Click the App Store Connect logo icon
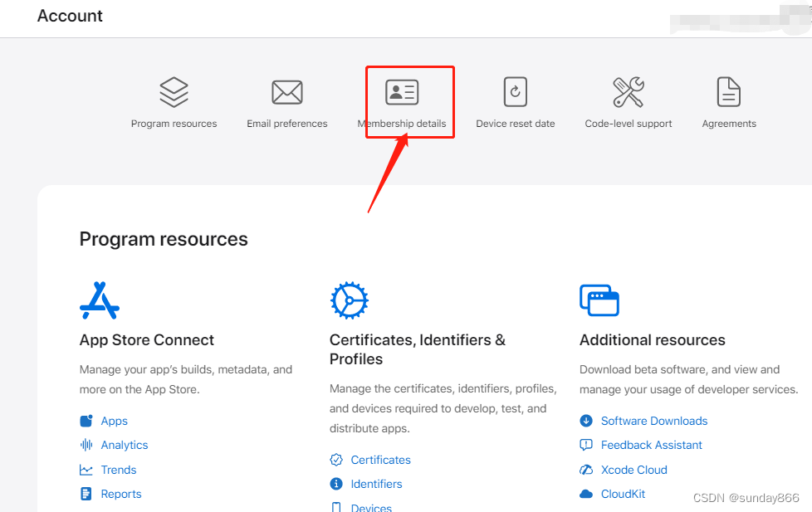This screenshot has width=812, height=512. point(100,300)
